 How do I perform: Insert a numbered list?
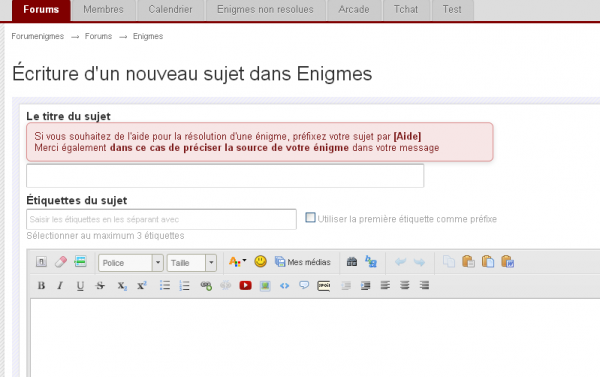184,286
